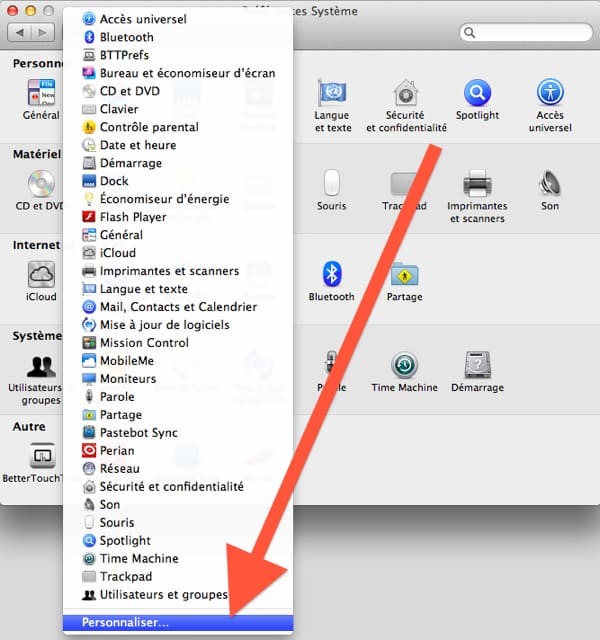Select Flash Player in the menu

tap(178, 217)
